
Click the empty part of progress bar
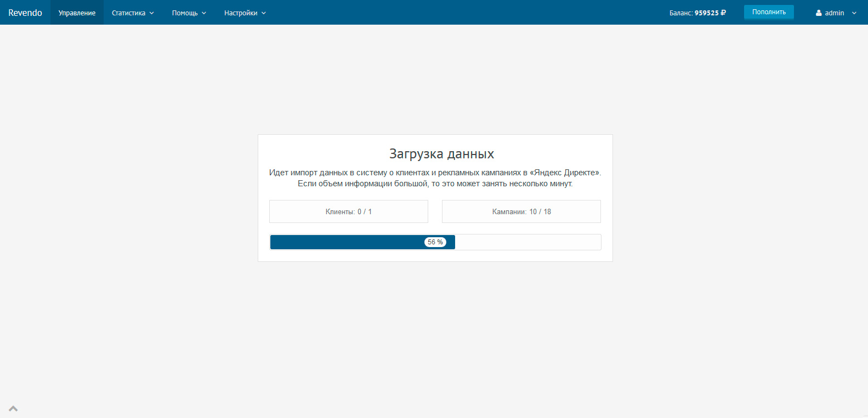527,242
